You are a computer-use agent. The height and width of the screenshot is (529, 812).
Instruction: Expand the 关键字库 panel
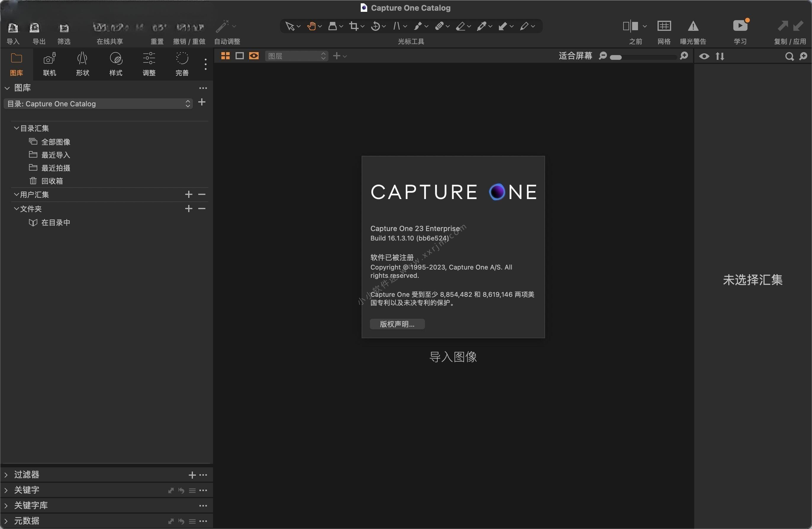coord(6,505)
